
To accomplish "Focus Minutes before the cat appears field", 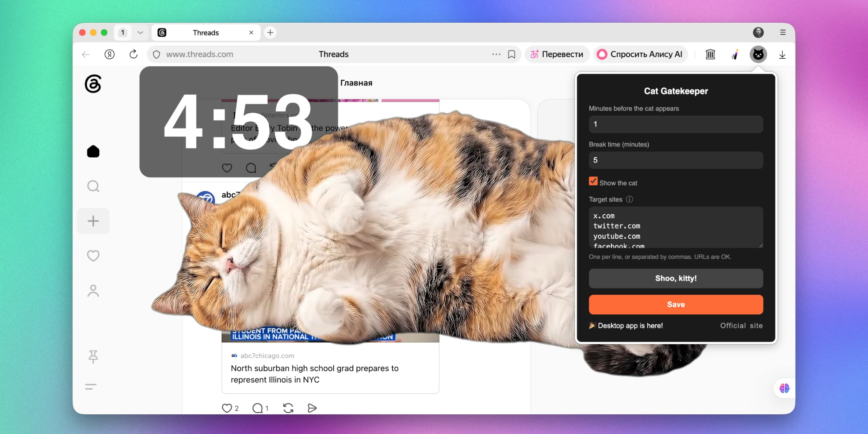I will tap(676, 124).
